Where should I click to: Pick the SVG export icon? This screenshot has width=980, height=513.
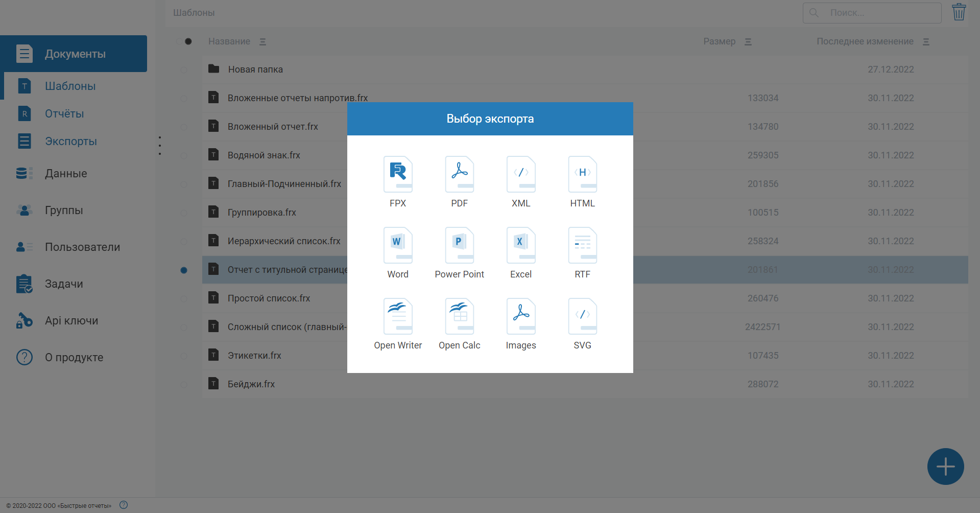[583, 316]
